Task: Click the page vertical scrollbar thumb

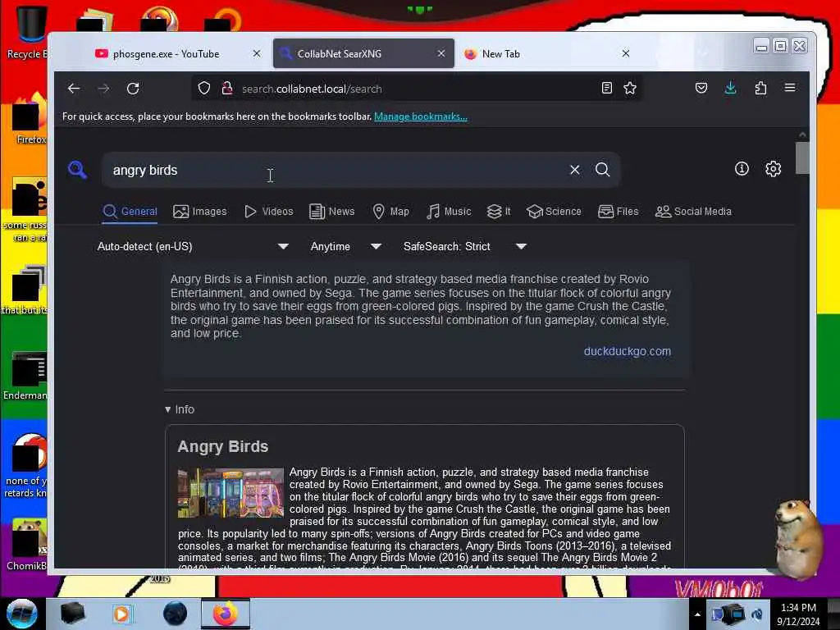Action: [x=802, y=157]
